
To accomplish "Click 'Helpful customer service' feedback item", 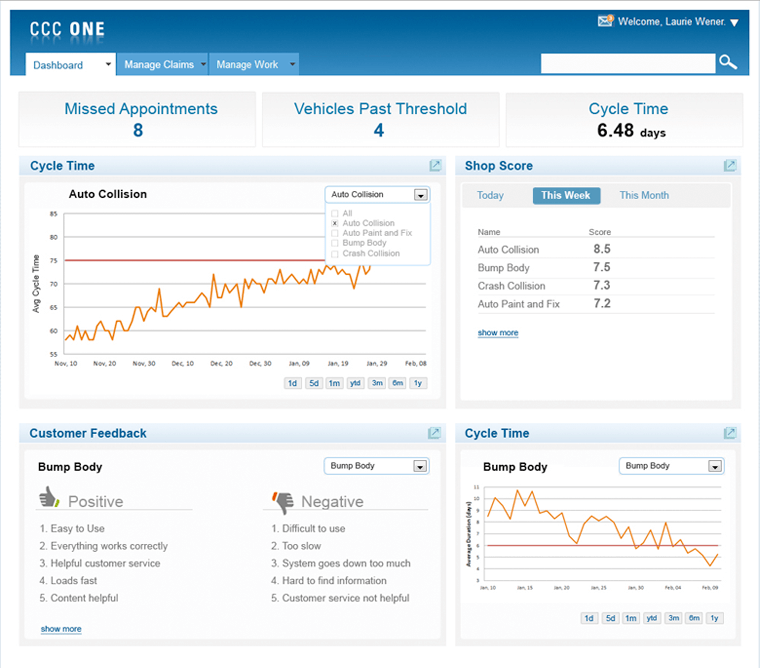I will coord(100,563).
